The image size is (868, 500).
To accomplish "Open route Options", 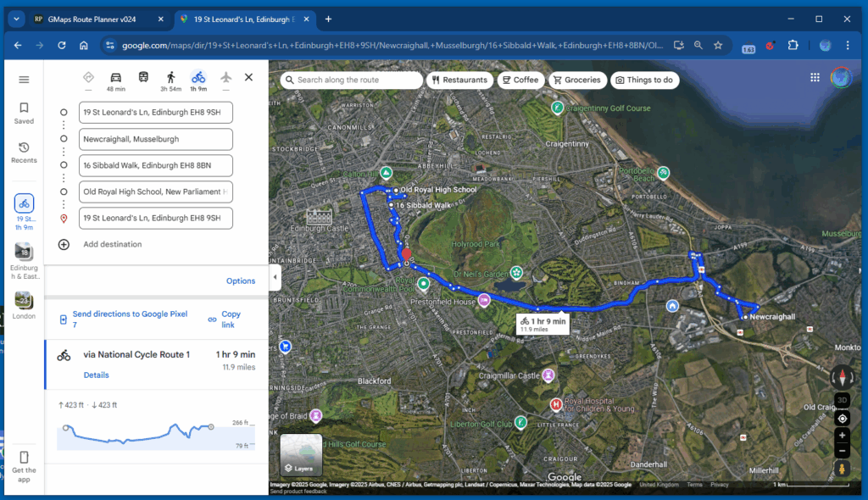I will tap(241, 281).
